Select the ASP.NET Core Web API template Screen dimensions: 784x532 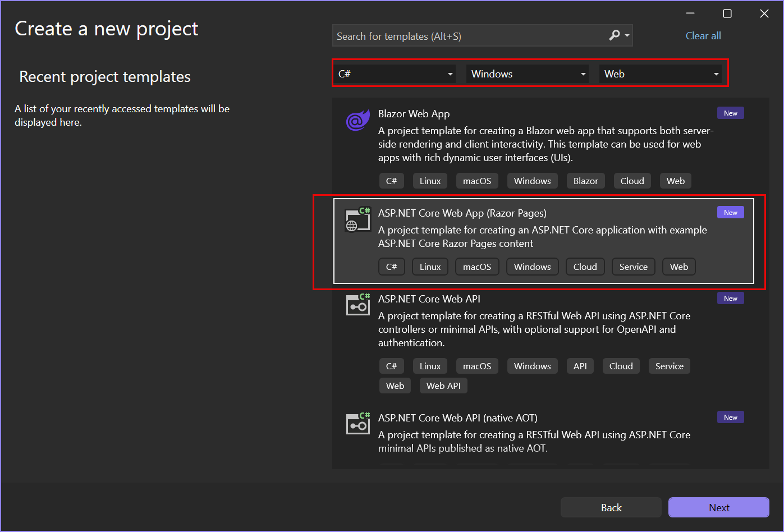point(533,325)
